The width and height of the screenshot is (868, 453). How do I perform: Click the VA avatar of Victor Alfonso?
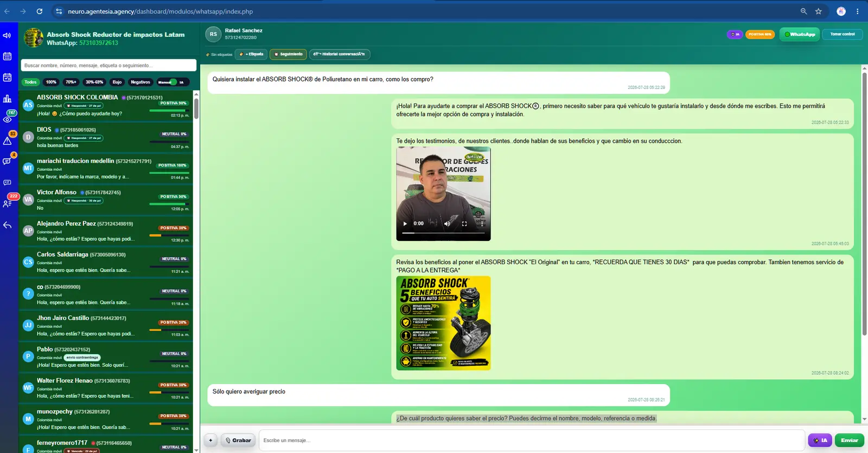click(x=28, y=200)
